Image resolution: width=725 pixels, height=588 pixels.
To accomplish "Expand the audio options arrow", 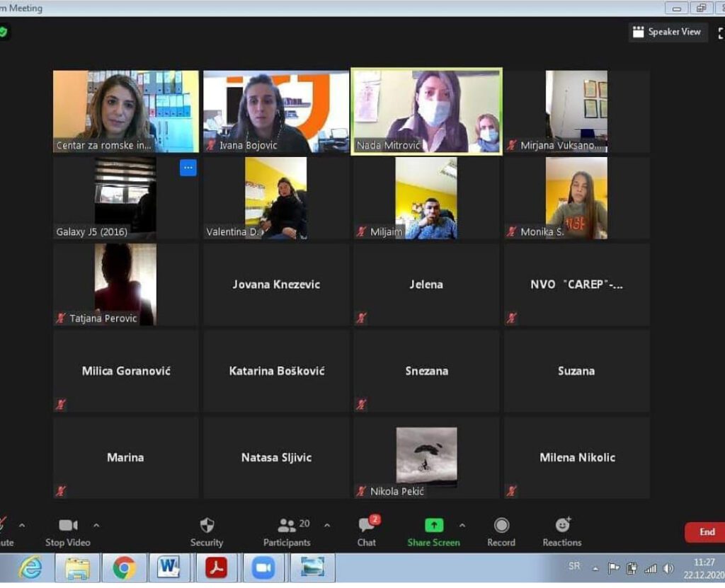I will pyautogui.click(x=22, y=525).
